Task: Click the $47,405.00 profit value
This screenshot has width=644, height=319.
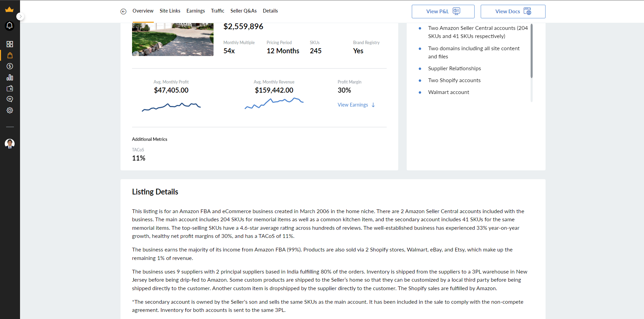Action: pyautogui.click(x=171, y=90)
